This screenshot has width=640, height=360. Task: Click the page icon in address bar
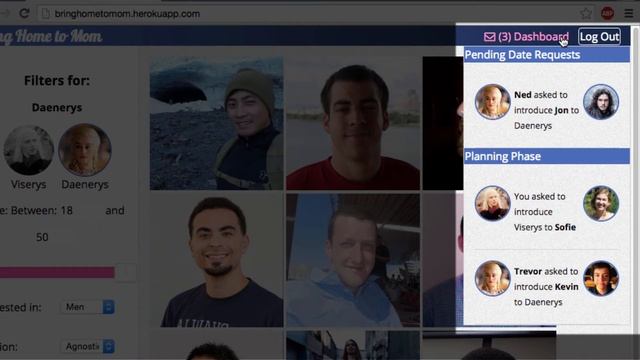click(46, 13)
